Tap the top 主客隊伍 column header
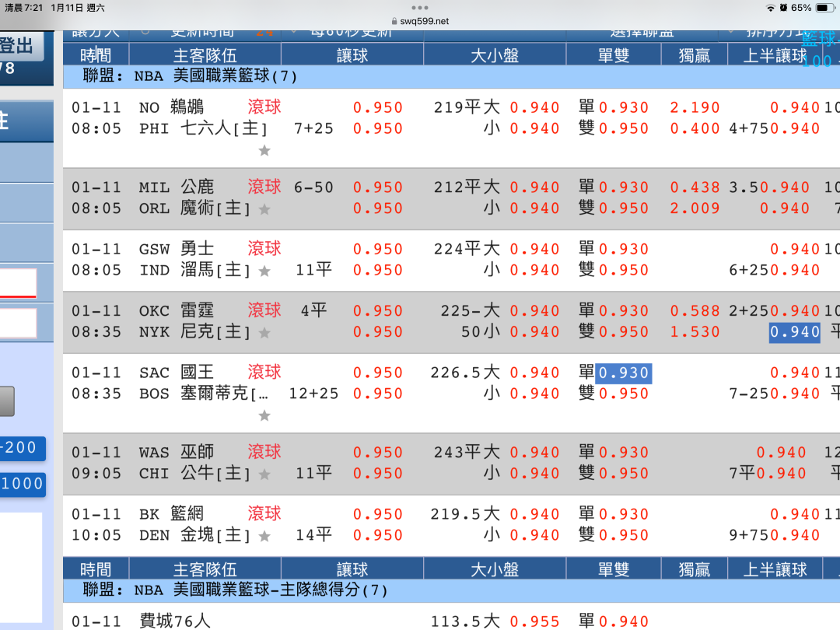 point(205,55)
